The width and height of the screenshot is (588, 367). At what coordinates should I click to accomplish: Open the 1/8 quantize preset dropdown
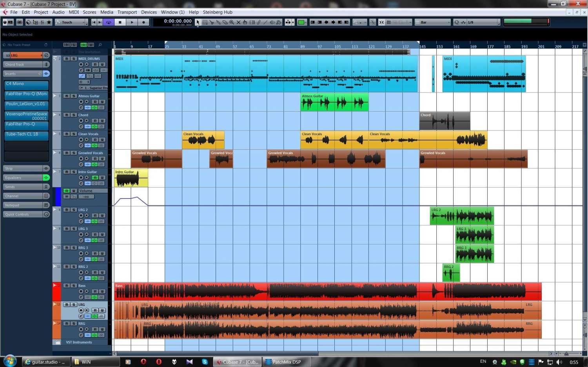click(483, 22)
